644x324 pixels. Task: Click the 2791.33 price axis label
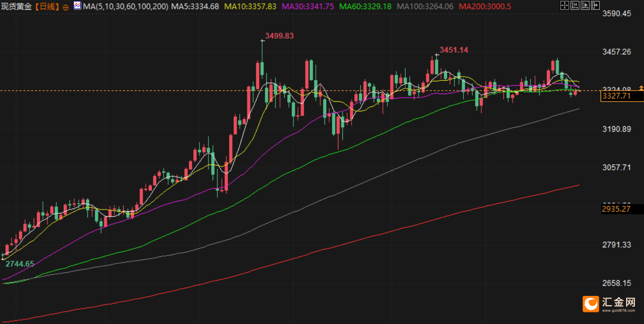pos(616,245)
